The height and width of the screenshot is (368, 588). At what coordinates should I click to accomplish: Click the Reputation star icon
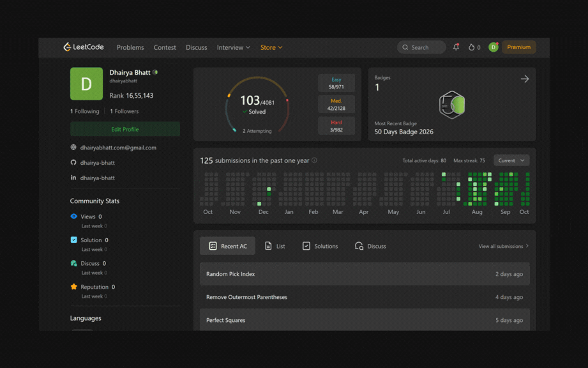(x=74, y=287)
